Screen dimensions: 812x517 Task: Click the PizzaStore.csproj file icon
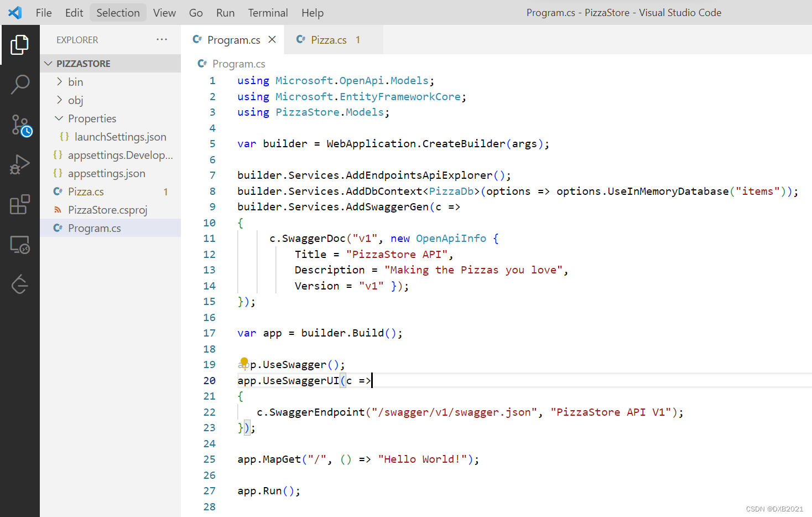click(58, 210)
